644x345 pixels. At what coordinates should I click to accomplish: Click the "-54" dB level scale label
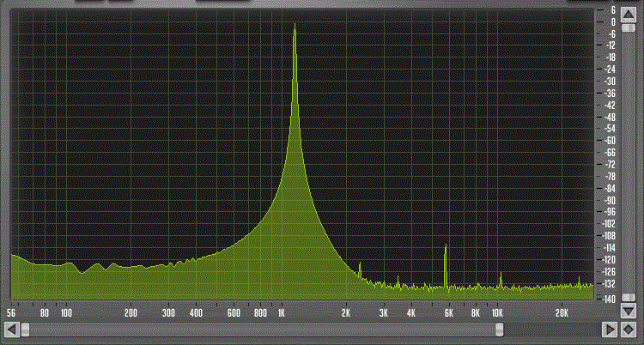click(611, 129)
